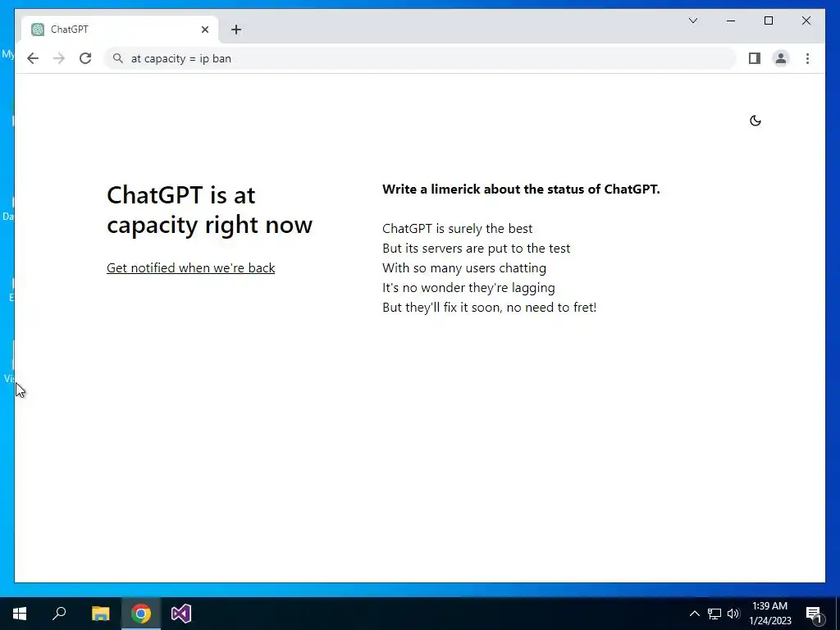Viewport: 840px width, 630px height.
Task: Open the notification center icon
Action: pos(814,614)
